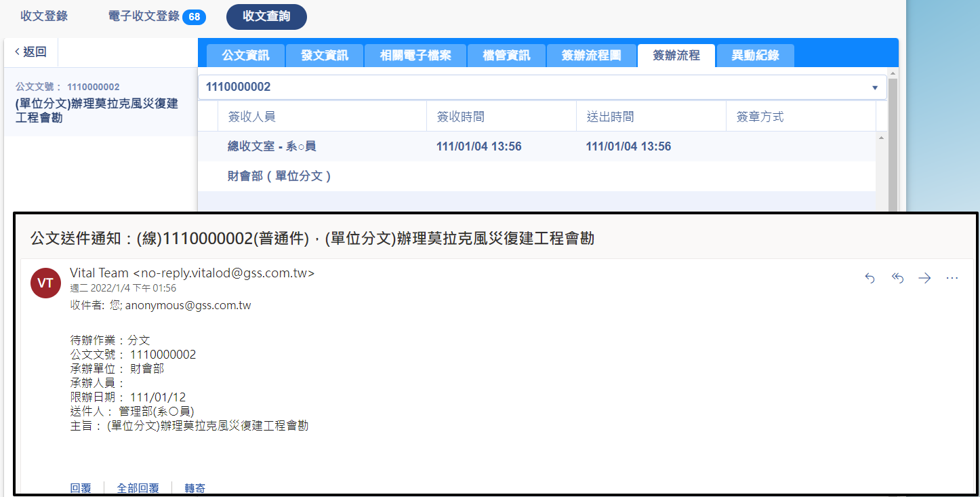The width and height of the screenshot is (980, 497).
Task: Expand the 1110000002 document number dropdown
Action: 874,87
